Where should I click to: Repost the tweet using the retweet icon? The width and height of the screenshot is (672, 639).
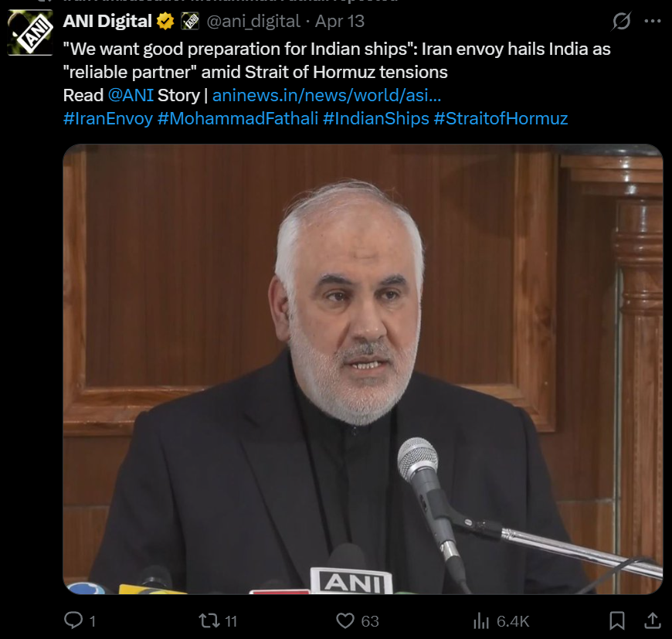click(209, 620)
